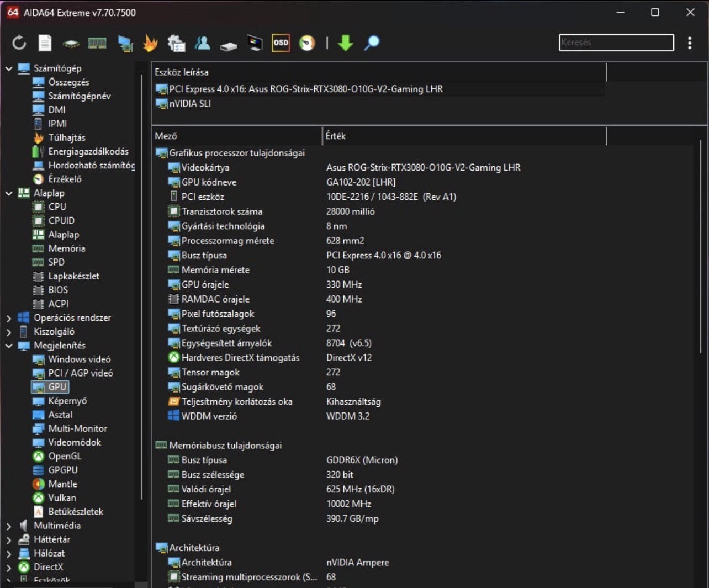
Task: Click the motherboard chip toolbar icon
Action: [71, 43]
